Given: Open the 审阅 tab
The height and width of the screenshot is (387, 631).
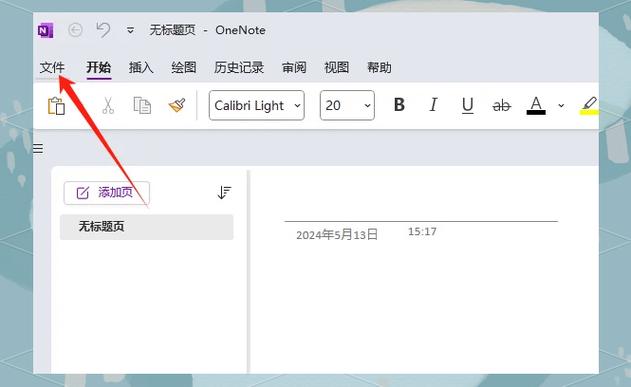Looking at the screenshot, I should (294, 68).
